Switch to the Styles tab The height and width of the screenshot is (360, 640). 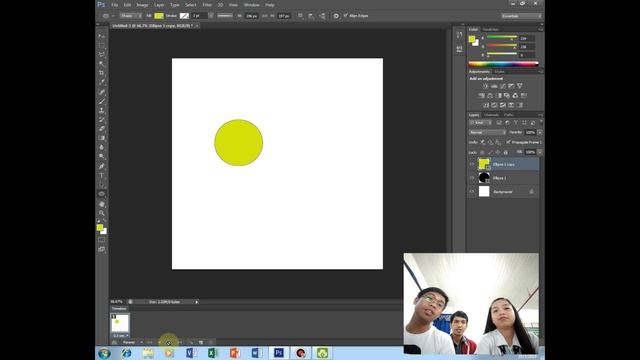click(x=500, y=72)
